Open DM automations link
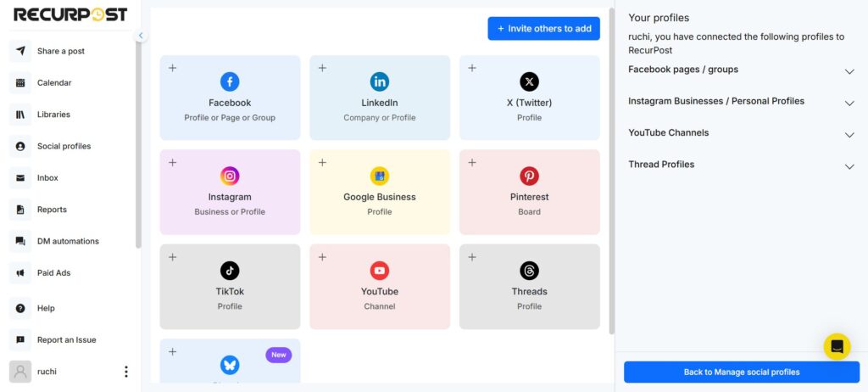Screen dimensions: 868x392 (x=68, y=241)
